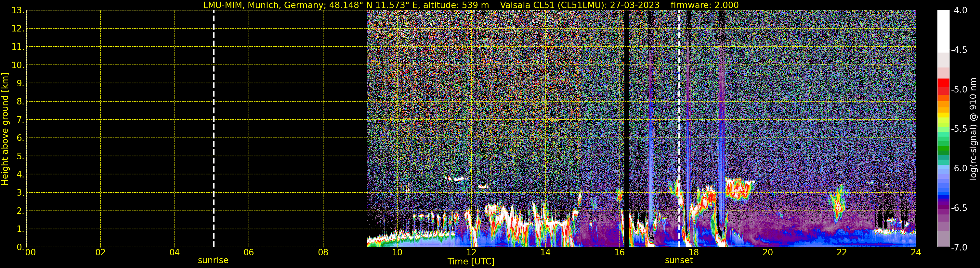Screen dimensions: 980x268
Task: Click the dashed sunrise marker line
Action: coord(214,129)
